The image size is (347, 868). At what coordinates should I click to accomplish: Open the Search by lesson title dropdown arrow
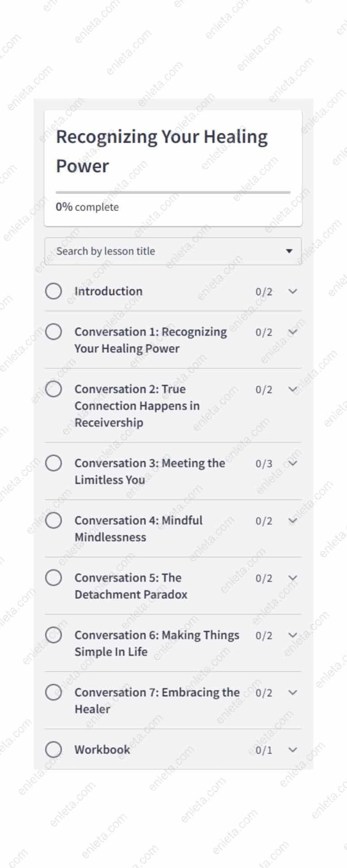click(289, 251)
